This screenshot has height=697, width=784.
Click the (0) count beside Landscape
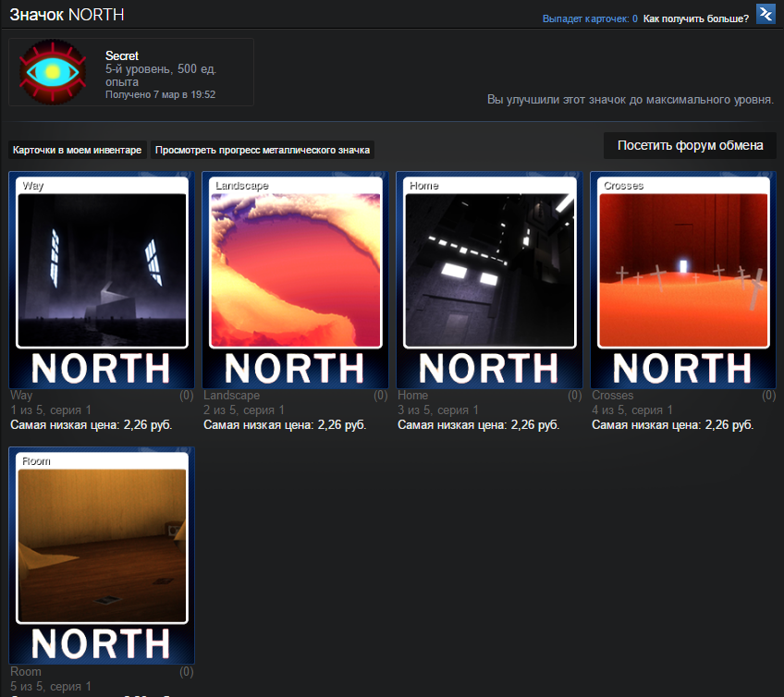click(x=381, y=396)
